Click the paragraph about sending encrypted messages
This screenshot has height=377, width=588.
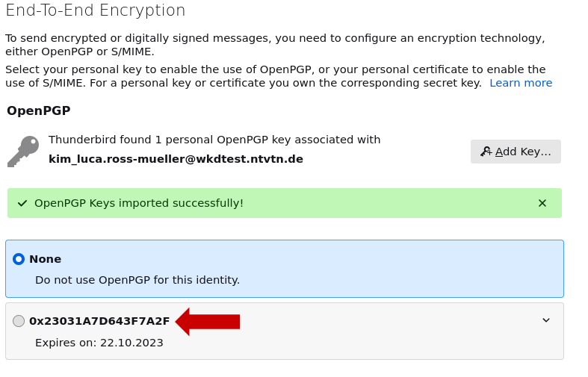[x=275, y=45]
